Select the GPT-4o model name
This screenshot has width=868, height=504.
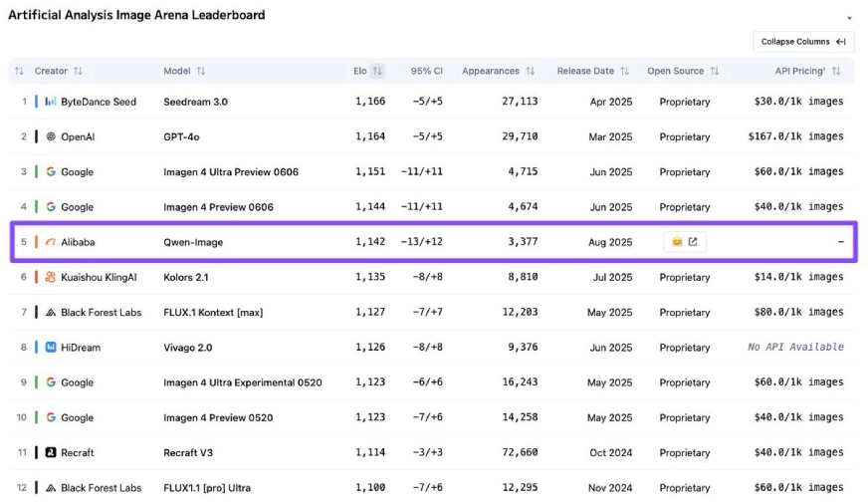coord(181,136)
